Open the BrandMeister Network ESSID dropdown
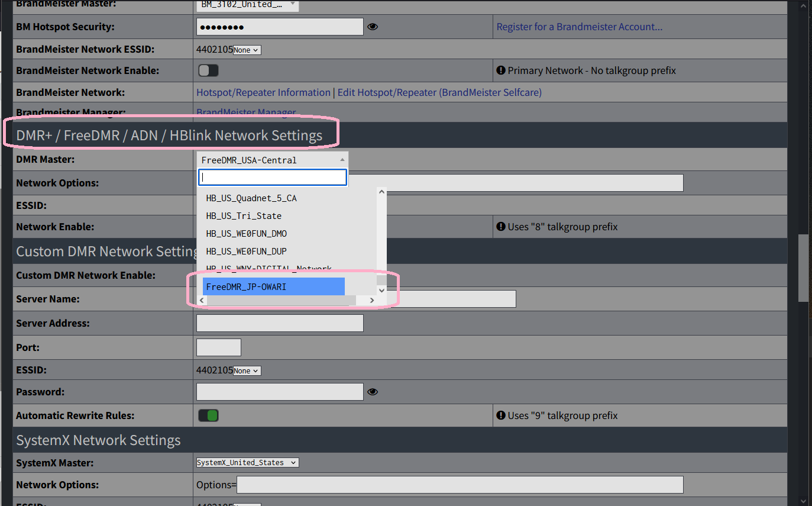The height and width of the screenshot is (506, 812). 247,50
